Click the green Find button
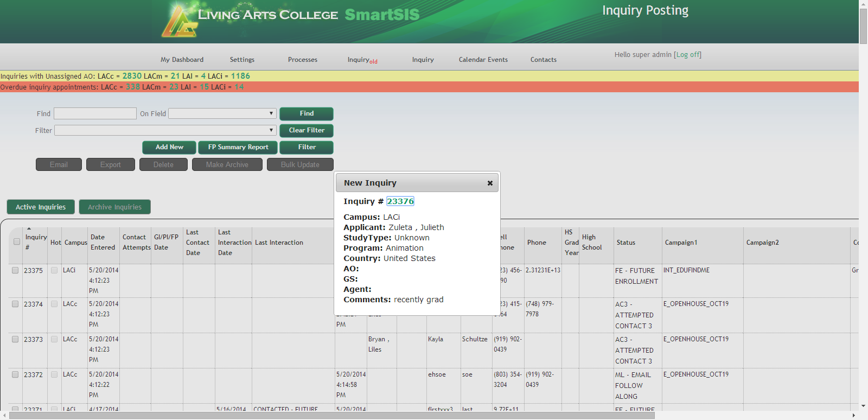Screen dimensions: 868x420 click(307, 113)
